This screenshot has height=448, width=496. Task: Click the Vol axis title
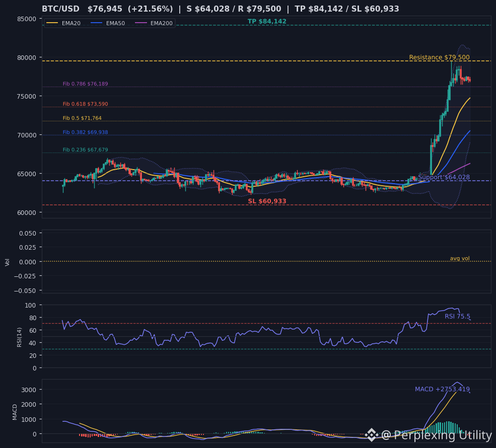point(7,262)
